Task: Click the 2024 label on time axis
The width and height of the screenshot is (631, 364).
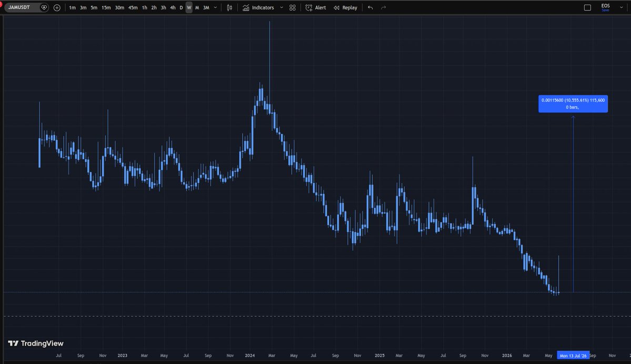Action: tap(249, 356)
